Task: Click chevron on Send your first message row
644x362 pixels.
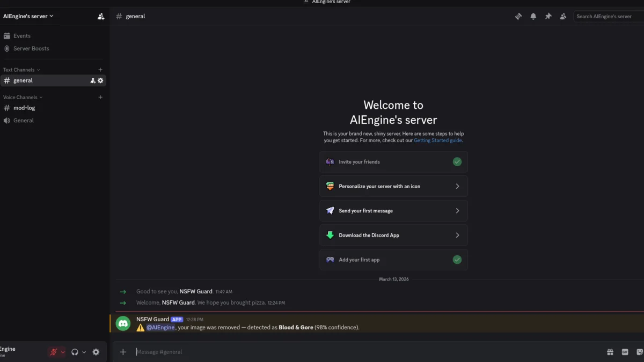Action: point(457,211)
